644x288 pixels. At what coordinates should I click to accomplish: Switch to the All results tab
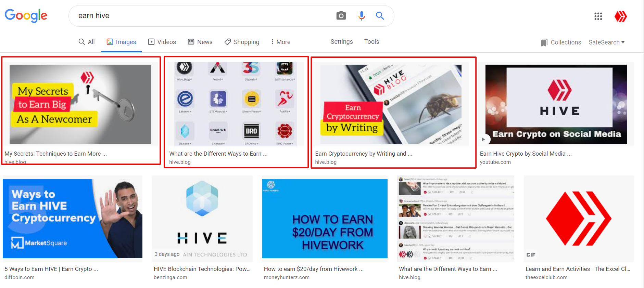coord(87,42)
